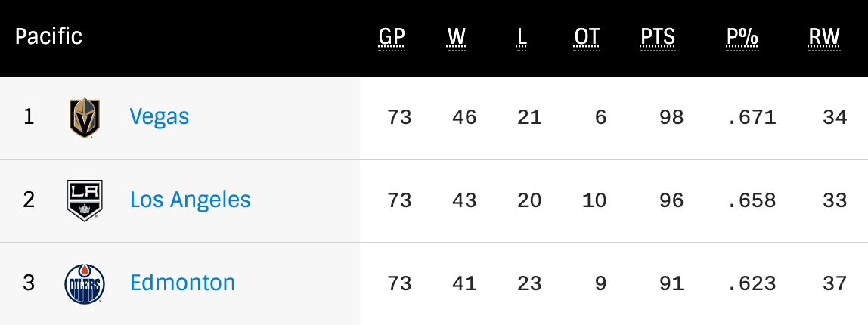Click Los Angeles's 96 points value
The height and width of the screenshot is (325, 868).
[x=671, y=200]
